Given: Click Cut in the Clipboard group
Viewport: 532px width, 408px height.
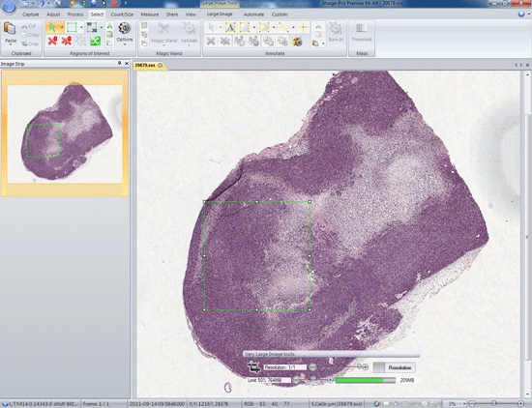Looking at the screenshot, I should 29,26.
